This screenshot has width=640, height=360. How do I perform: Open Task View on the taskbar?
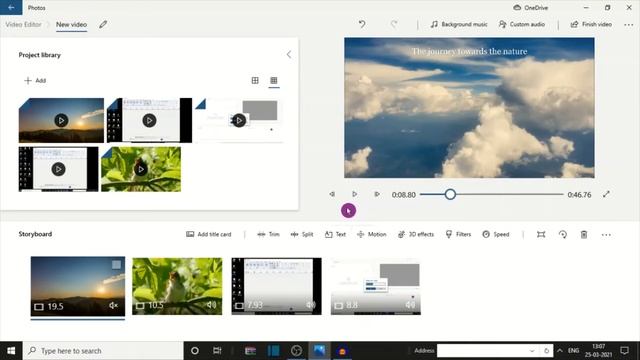coord(217,351)
